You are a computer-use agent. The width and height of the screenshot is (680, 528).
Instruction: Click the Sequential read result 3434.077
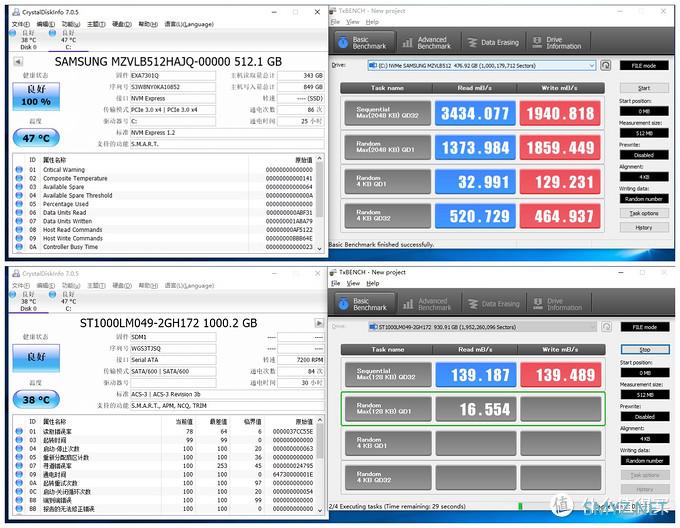pos(478,114)
